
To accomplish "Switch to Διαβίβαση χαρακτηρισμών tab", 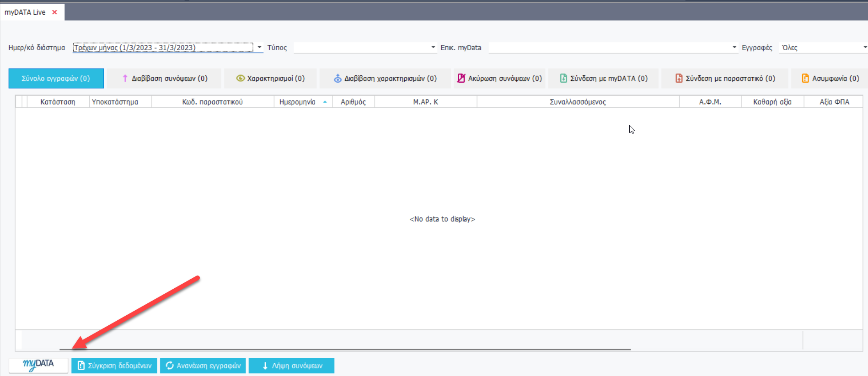I will pos(385,79).
